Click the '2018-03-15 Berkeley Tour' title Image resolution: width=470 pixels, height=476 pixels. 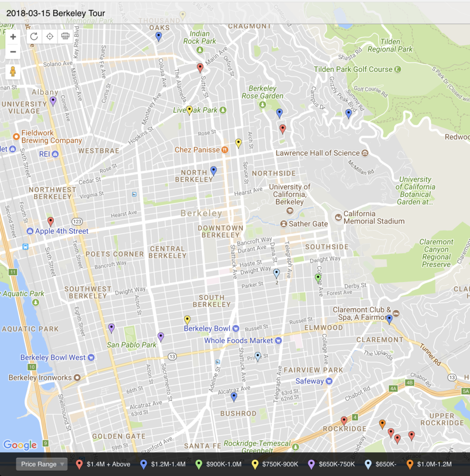(x=56, y=13)
